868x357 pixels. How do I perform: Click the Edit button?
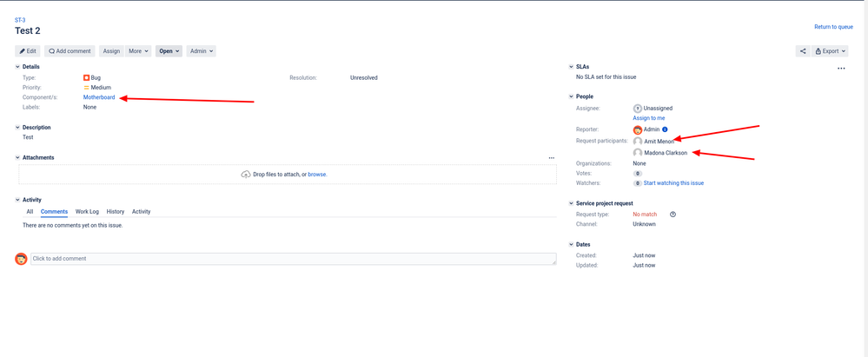[x=28, y=51]
